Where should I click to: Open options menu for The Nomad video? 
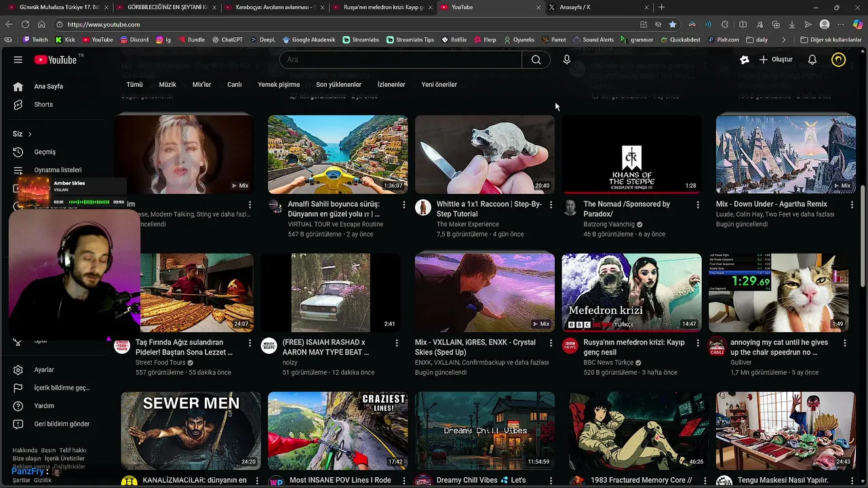(x=698, y=205)
